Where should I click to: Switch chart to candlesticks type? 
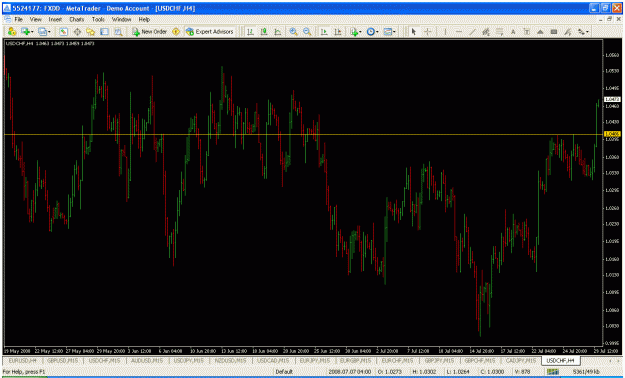(264, 32)
